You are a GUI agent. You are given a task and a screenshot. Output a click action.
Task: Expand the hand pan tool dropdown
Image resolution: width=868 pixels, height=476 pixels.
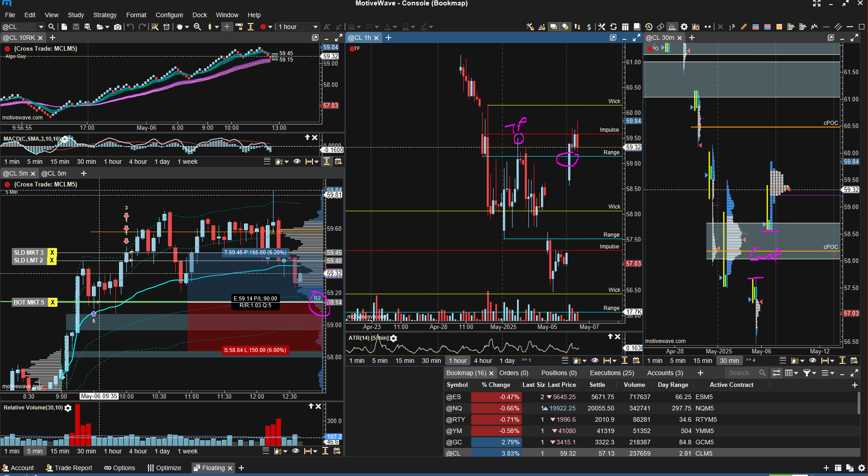pyautogui.click(x=187, y=27)
